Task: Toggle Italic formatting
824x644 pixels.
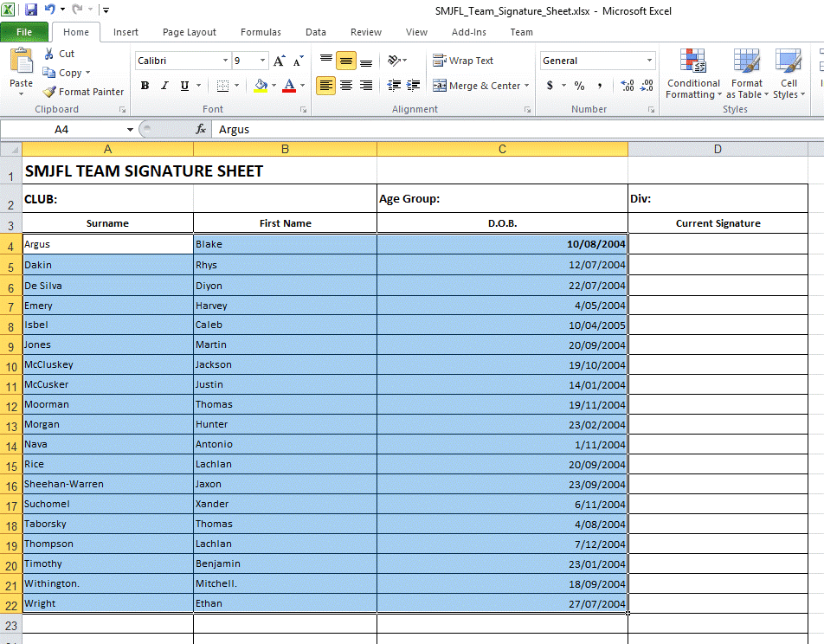Action: 164,86
